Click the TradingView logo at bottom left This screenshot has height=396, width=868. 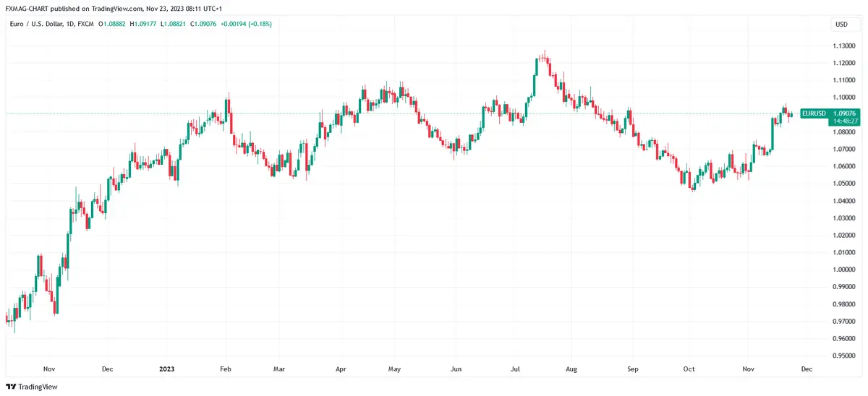(33, 387)
